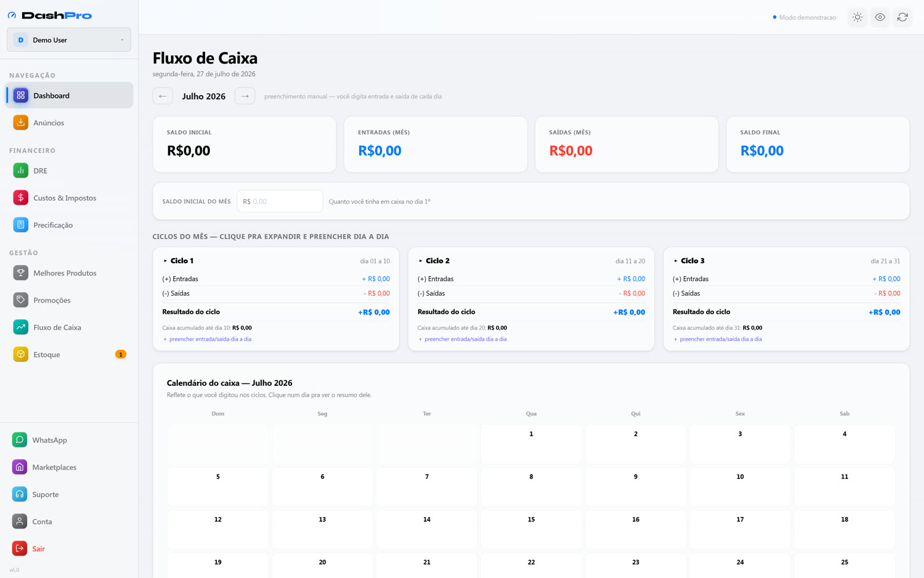Go to next month arrow

pyautogui.click(x=245, y=96)
